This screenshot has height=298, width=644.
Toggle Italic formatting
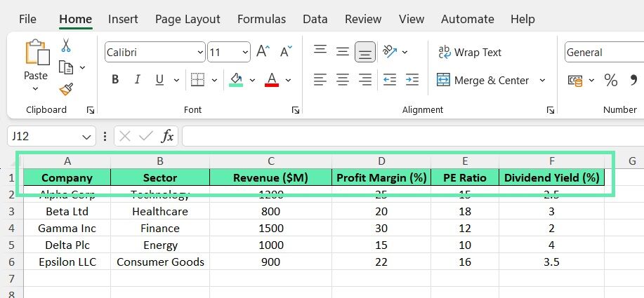pos(137,79)
